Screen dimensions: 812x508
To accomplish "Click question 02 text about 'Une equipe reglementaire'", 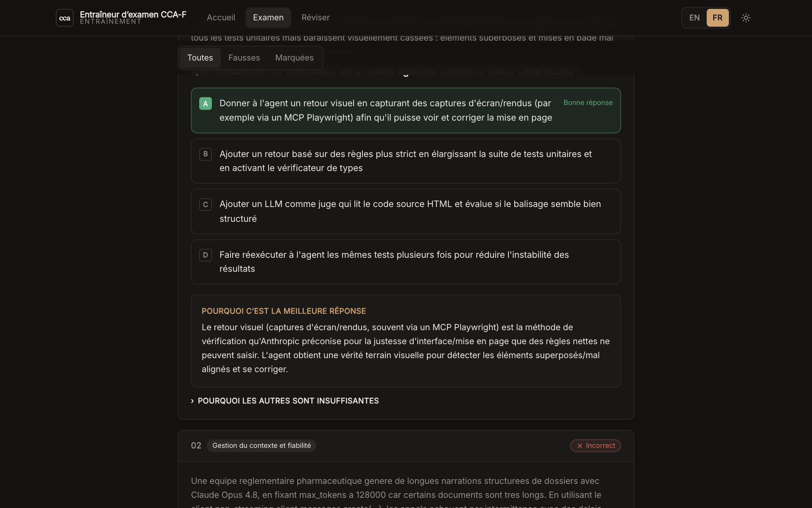I will click(396, 493).
